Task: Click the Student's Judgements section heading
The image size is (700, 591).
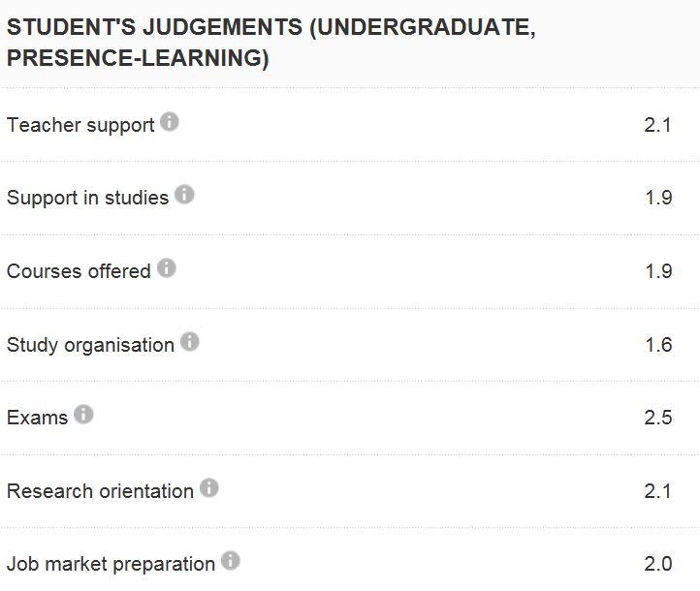Action: [270, 43]
